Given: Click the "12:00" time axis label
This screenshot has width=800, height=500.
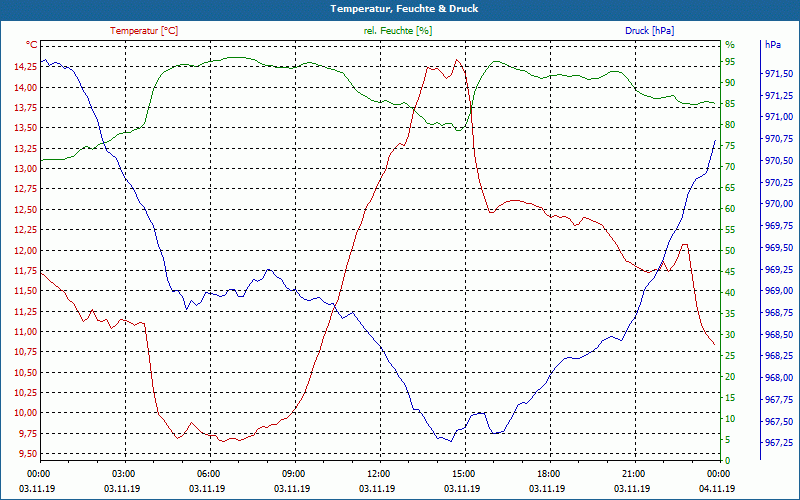Looking at the screenshot, I should tap(378, 474).
